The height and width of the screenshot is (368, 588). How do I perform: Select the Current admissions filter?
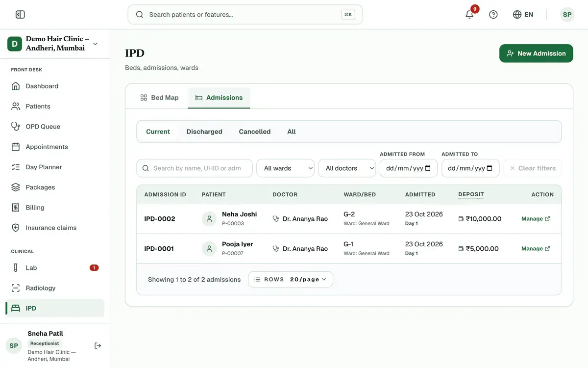[158, 131]
